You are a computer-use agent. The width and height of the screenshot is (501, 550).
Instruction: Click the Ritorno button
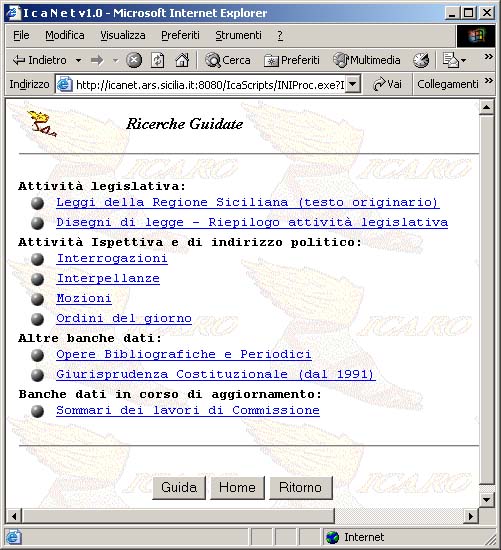[300, 487]
